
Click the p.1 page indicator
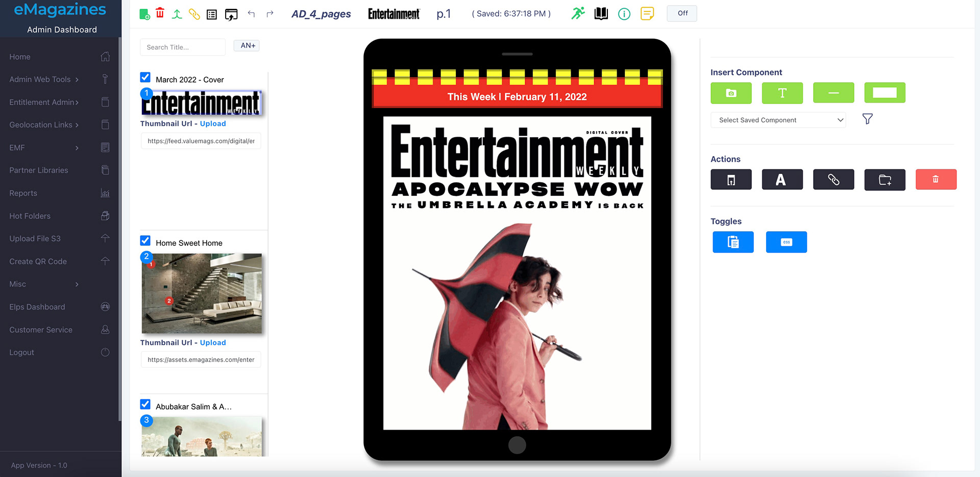pos(444,14)
